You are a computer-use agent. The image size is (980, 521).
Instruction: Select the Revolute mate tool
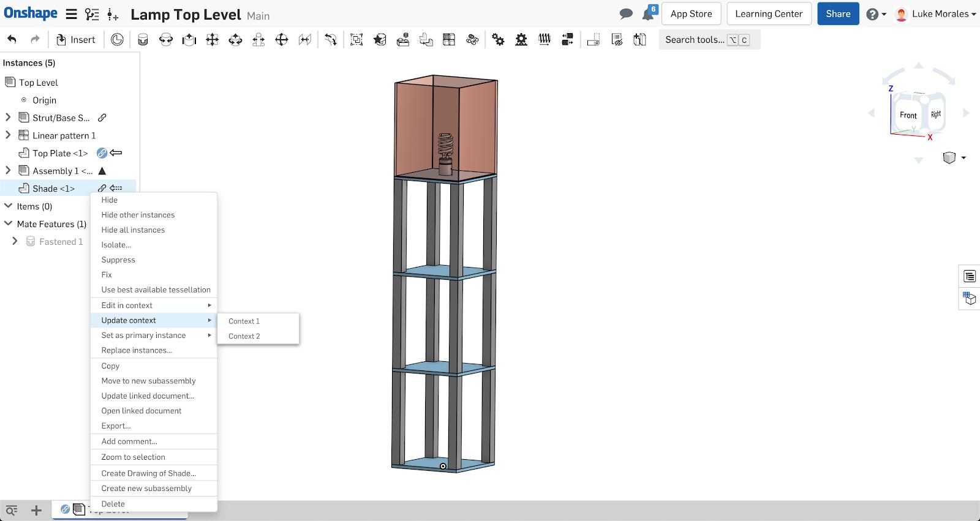pyautogui.click(x=166, y=40)
